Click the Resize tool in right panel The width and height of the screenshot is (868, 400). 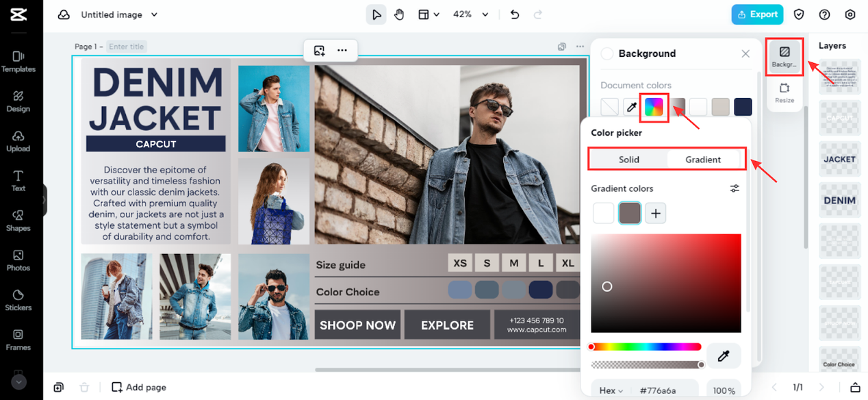[784, 93]
